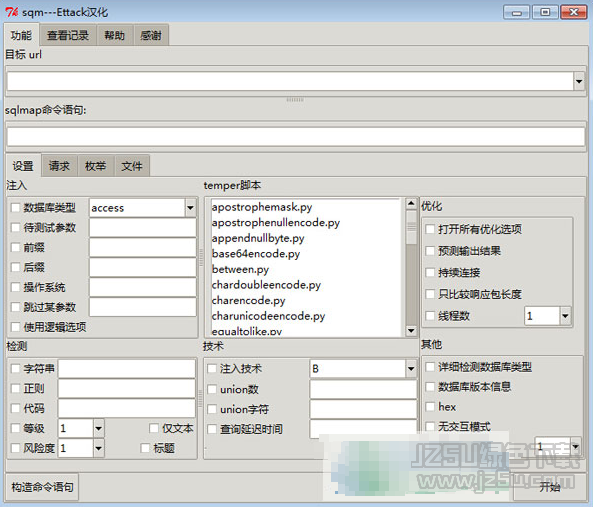This screenshot has height=507, width=593.
Task: Switch to the 文件 settings tab
Action: pyautogui.click(x=132, y=166)
